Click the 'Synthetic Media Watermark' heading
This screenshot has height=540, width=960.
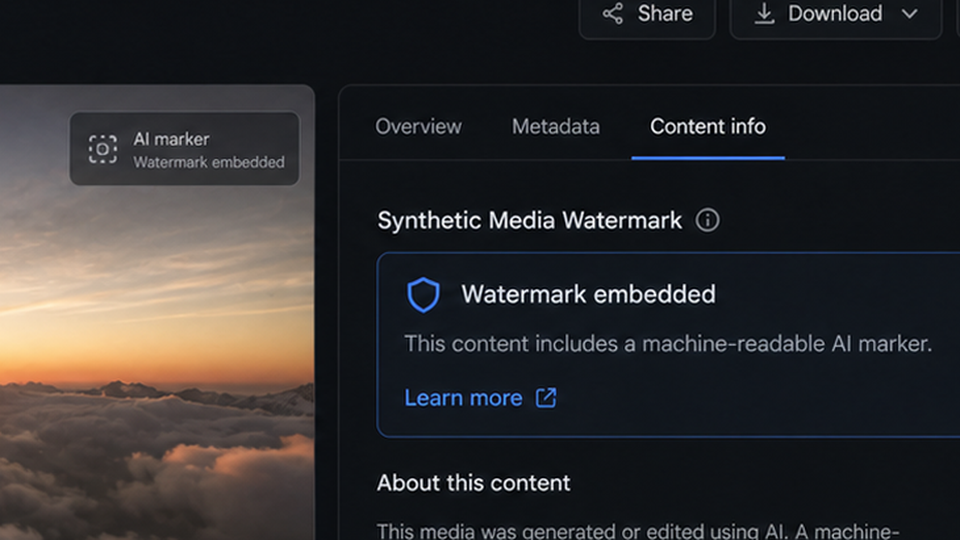[530, 220]
